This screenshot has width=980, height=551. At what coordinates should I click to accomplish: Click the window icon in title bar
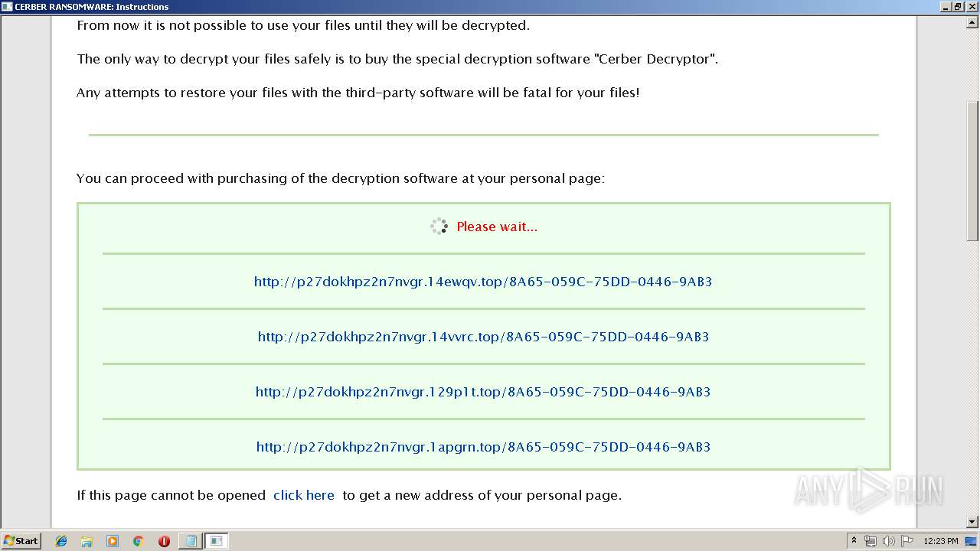point(7,7)
